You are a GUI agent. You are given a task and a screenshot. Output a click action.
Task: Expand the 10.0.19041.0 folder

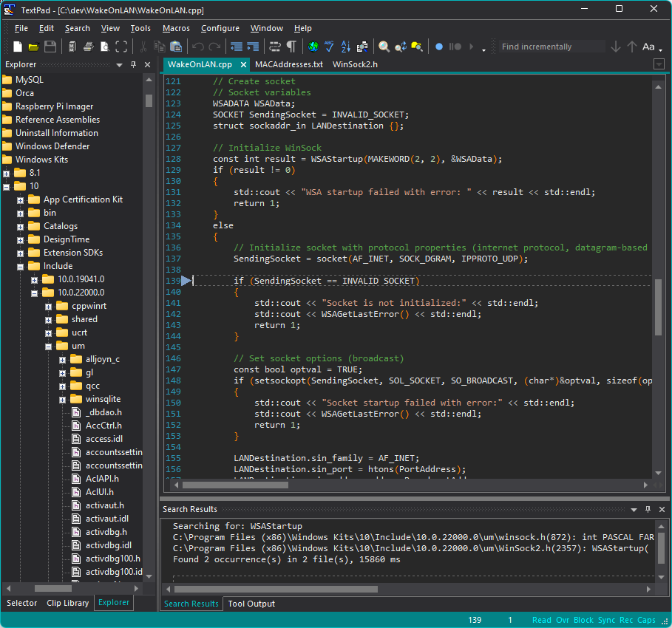[35, 279]
